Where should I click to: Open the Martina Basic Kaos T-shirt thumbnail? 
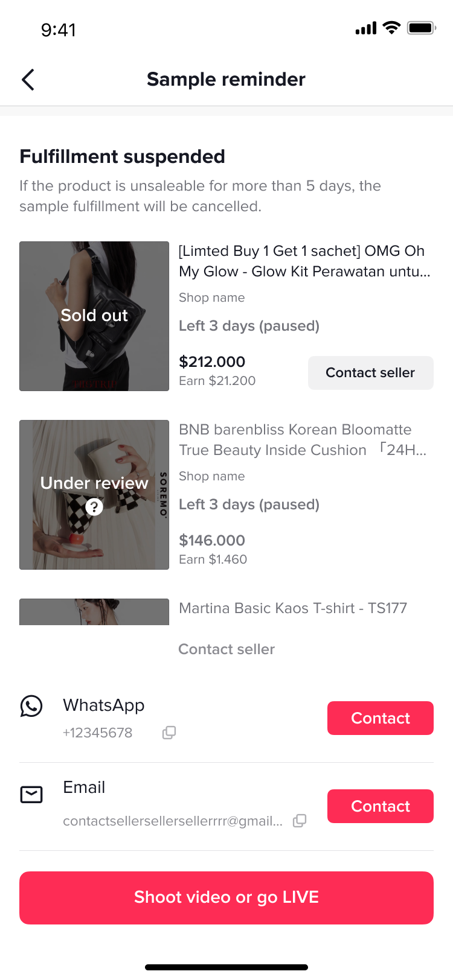pos(94,612)
